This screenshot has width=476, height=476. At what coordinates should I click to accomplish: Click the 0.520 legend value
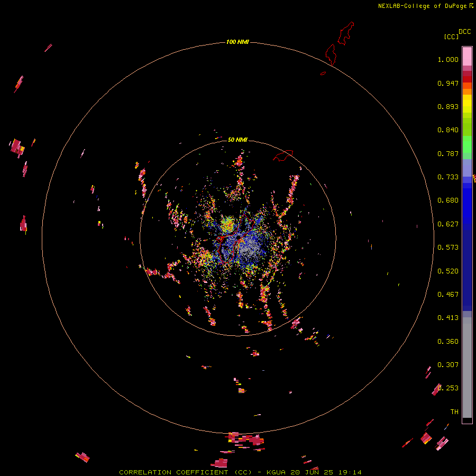(448, 271)
